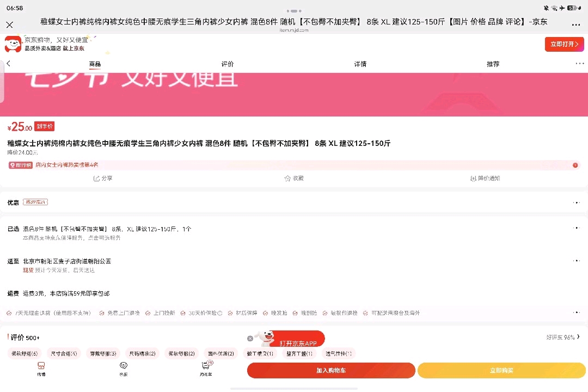
Task: Tap the 30天价保险 service item
Action: [x=201, y=313]
